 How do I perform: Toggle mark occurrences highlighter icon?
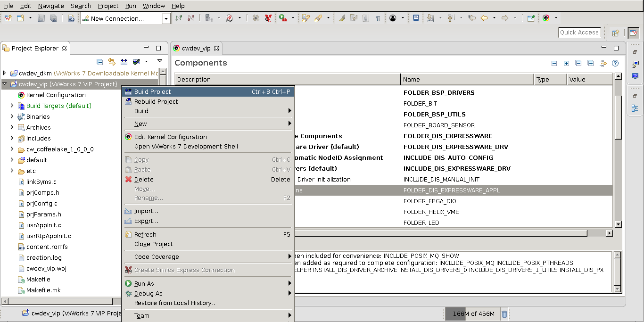click(342, 18)
